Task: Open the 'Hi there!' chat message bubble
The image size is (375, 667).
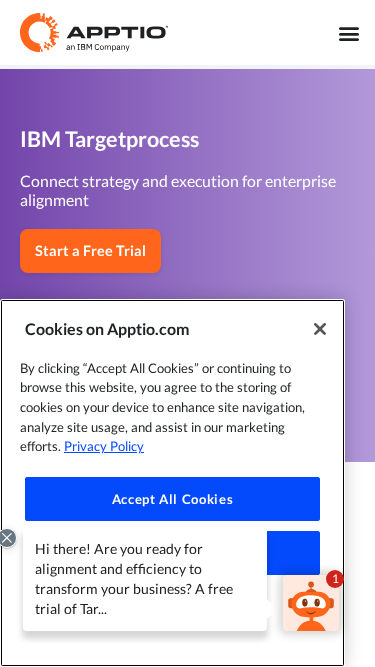Action: [x=145, y=581]
